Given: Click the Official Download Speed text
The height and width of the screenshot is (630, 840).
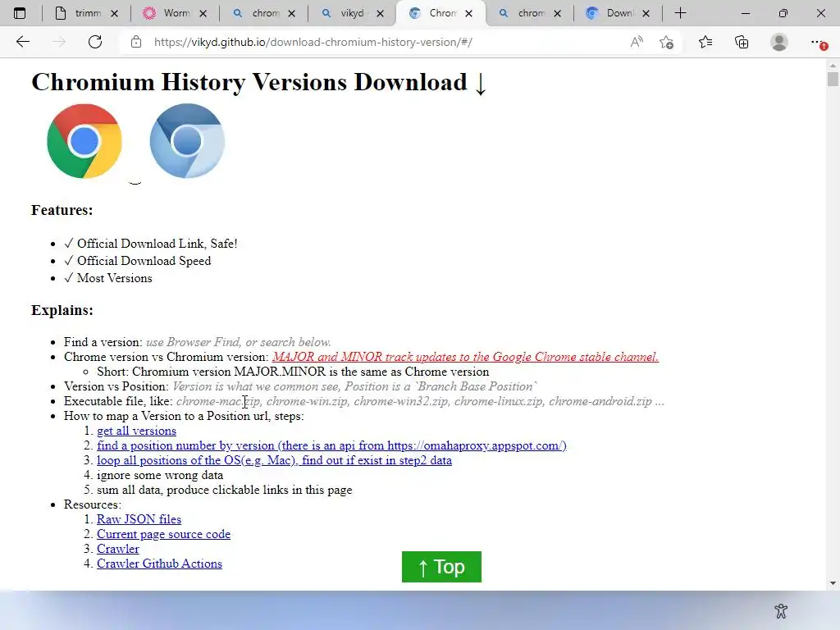Looking at the screenshot, I should (144, 261).
